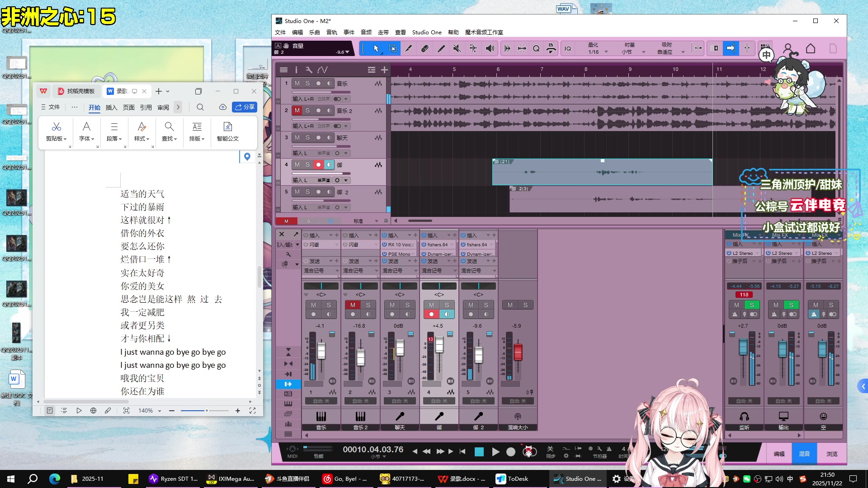This screenshot has width=868, height=488.
Task: Select the Eraser tool
Action: (x=425, y=48)
